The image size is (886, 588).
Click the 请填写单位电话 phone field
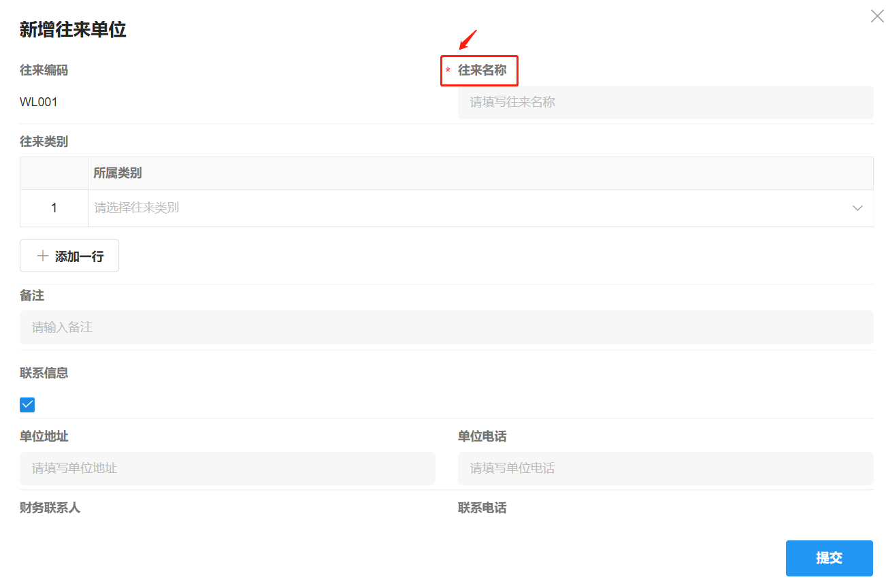(x=666, y=468)
